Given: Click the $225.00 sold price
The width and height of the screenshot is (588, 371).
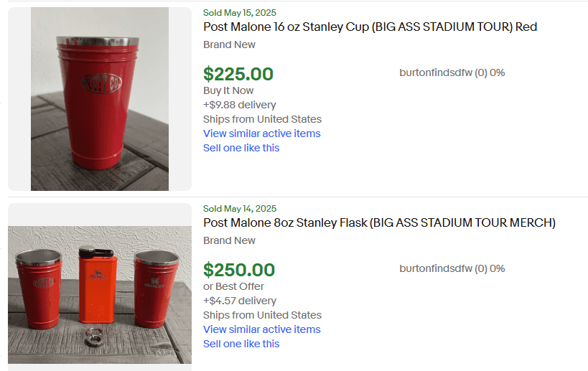Looking at the screenshot, I should [238, 74].
